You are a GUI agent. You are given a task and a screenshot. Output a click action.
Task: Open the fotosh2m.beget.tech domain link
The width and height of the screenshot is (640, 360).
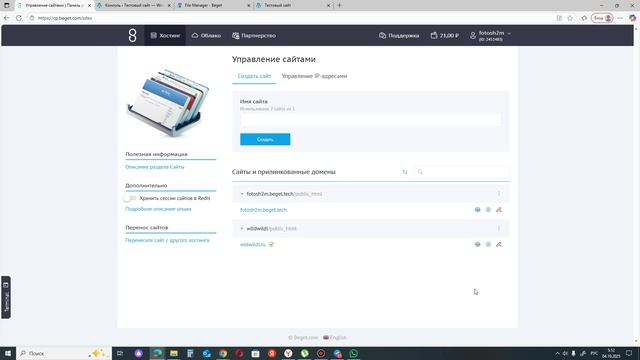click(263, 210)
